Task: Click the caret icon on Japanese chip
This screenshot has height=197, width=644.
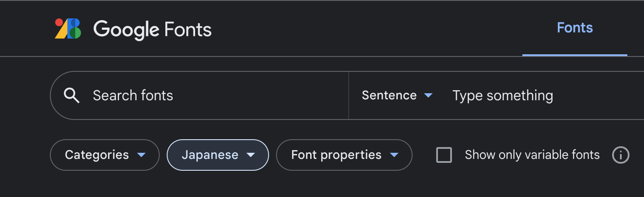Action: [250, 155]
